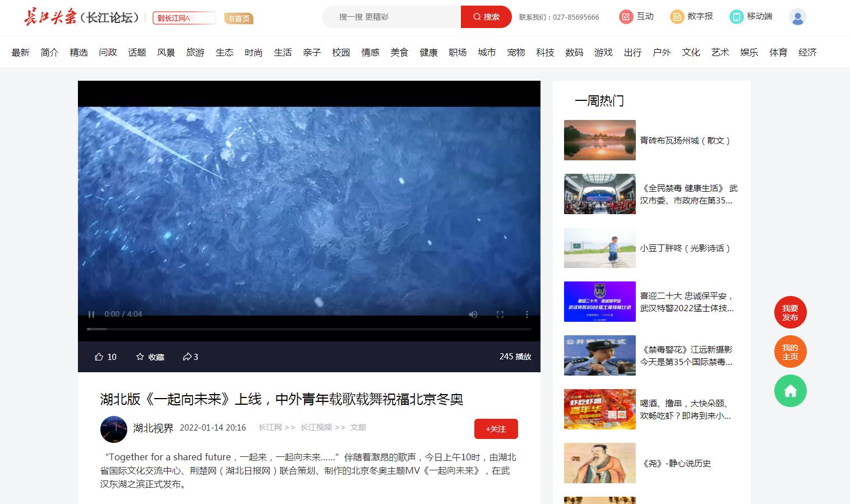Image resolution: width=850 pixels, height=504 pixels.
Task: Open the 青砖布瓦扬州城 article thumbnail
Action: click(x=600, y=140)
